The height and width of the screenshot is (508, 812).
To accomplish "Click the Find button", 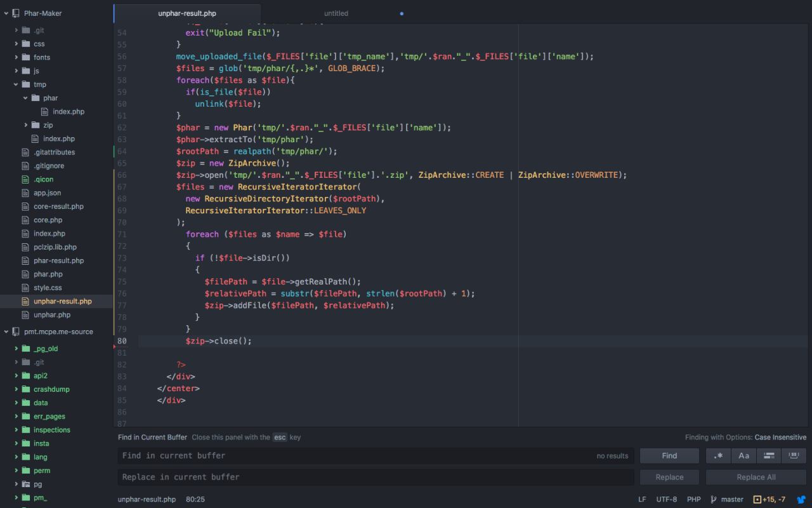I will point(669,455).
